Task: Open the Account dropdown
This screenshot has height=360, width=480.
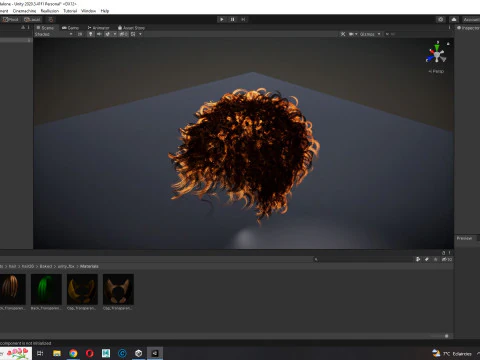Action: 471,19
